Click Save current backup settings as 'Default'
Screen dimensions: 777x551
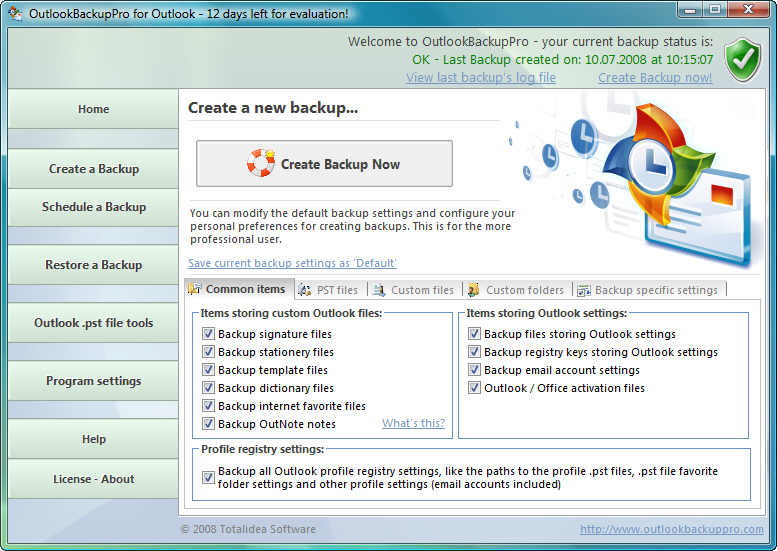tap(292, 263)
